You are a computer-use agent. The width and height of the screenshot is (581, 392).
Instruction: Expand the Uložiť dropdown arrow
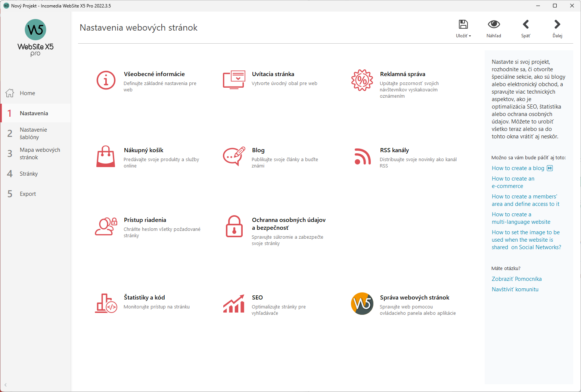pyautogui.click(x=470, y=36)
